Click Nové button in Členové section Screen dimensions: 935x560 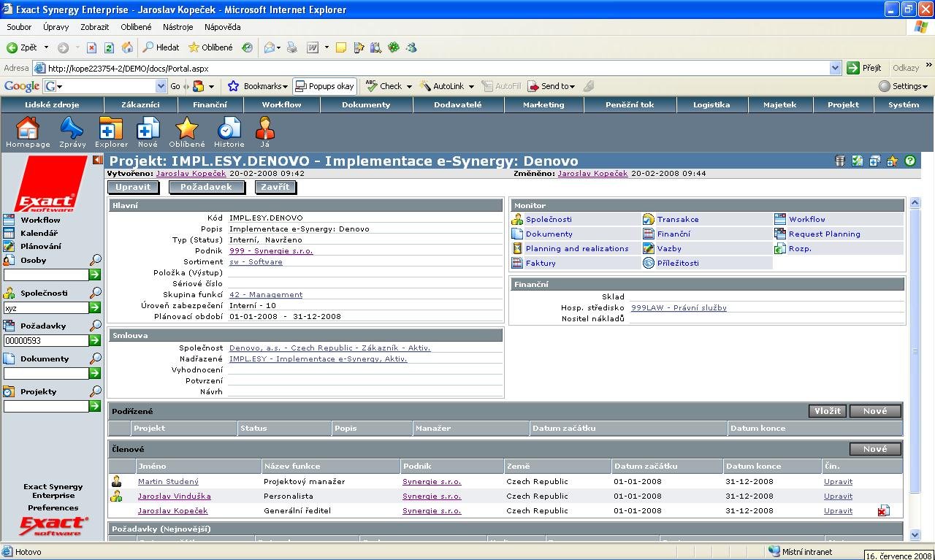coord(875,449)
